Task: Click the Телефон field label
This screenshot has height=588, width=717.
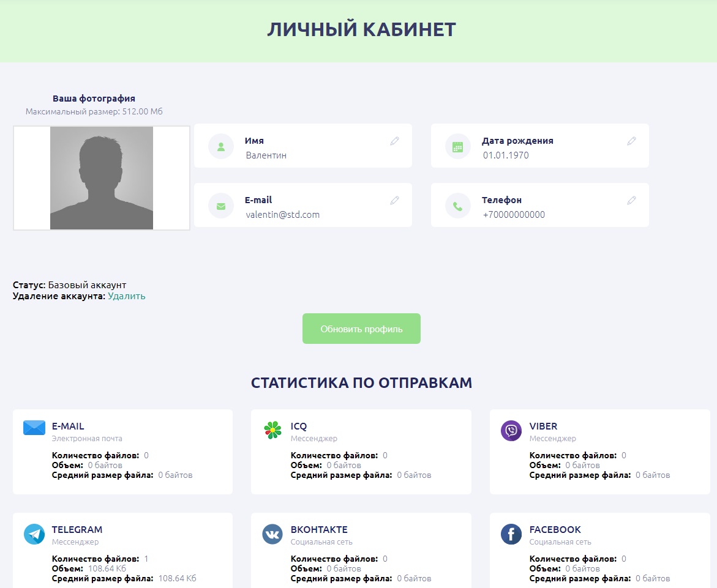Action: click(501, 200)
